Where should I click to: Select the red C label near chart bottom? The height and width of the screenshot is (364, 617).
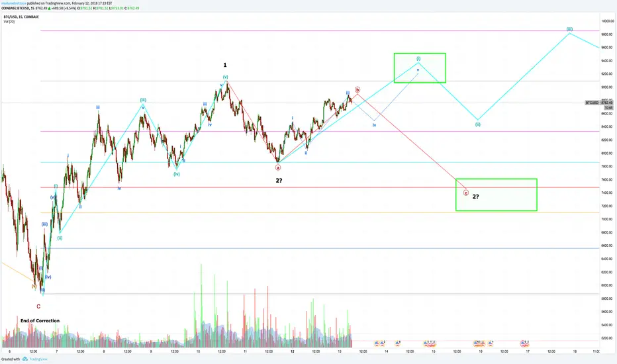click(x=38, y=306)
